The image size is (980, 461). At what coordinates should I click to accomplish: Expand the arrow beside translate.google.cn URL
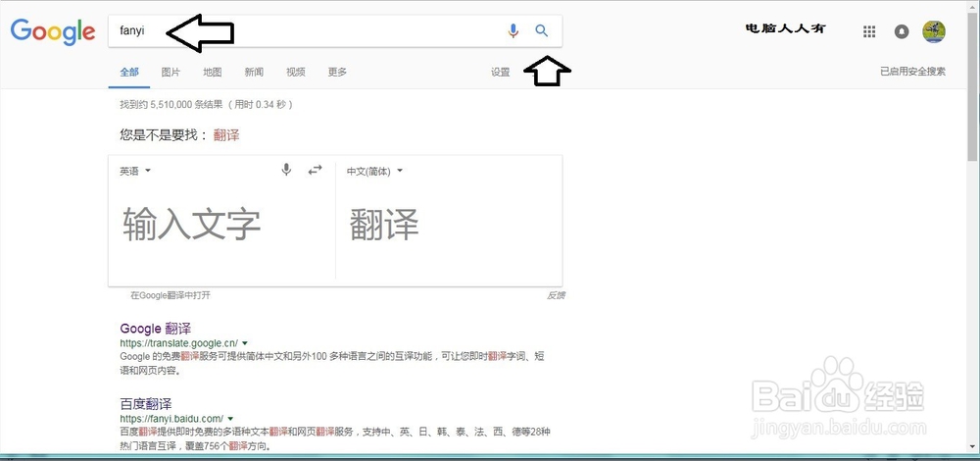click(245, 343)
